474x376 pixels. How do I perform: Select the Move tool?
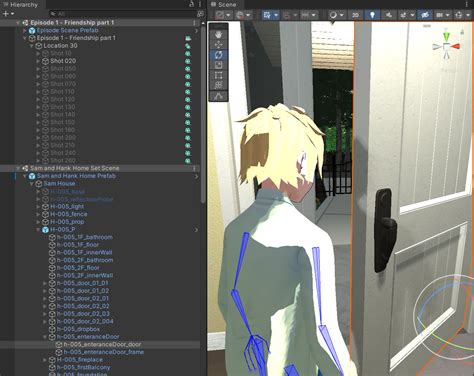(x=218, y=44)
